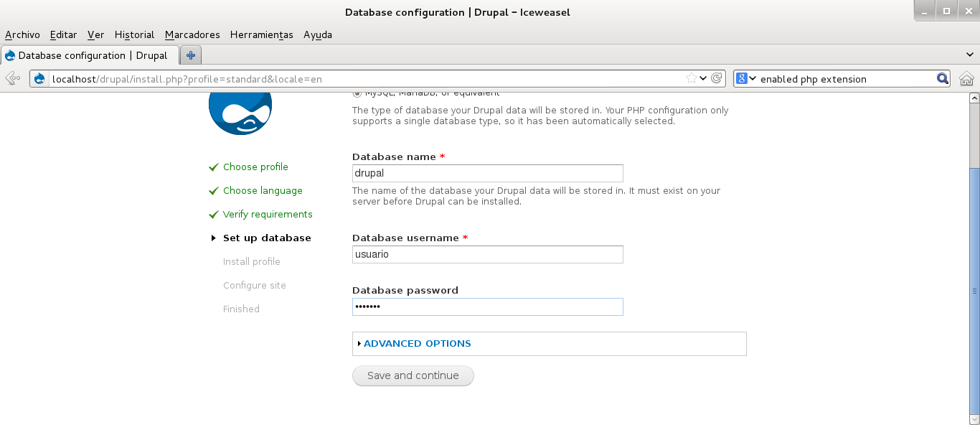Open a new tab with the plus icon
Screen dimensions: 980x425
pos(191,55)
